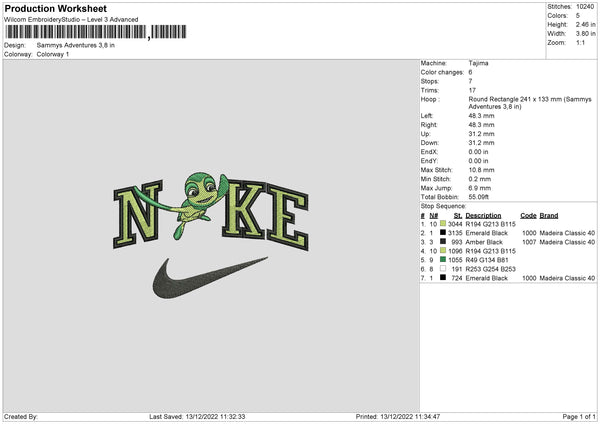
Task: Select the stitch count "3044" in row 1
Action: [455, 224]
